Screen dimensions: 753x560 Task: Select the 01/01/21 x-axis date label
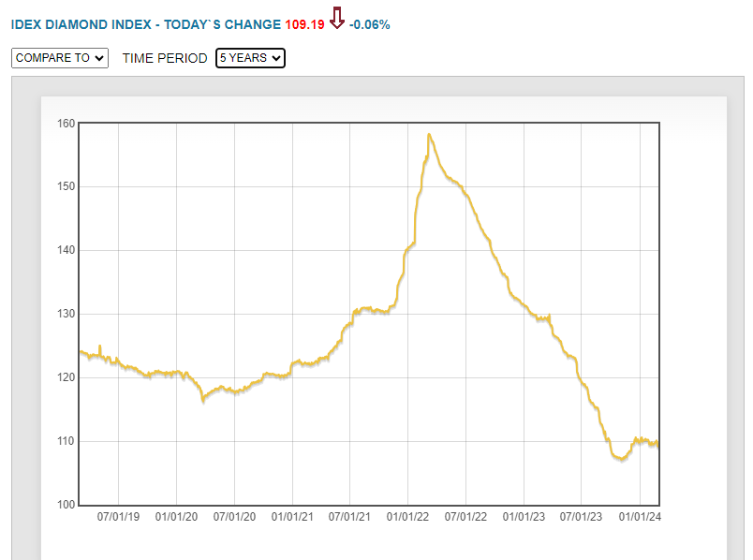pyautogui.click(x=293, y=516)
